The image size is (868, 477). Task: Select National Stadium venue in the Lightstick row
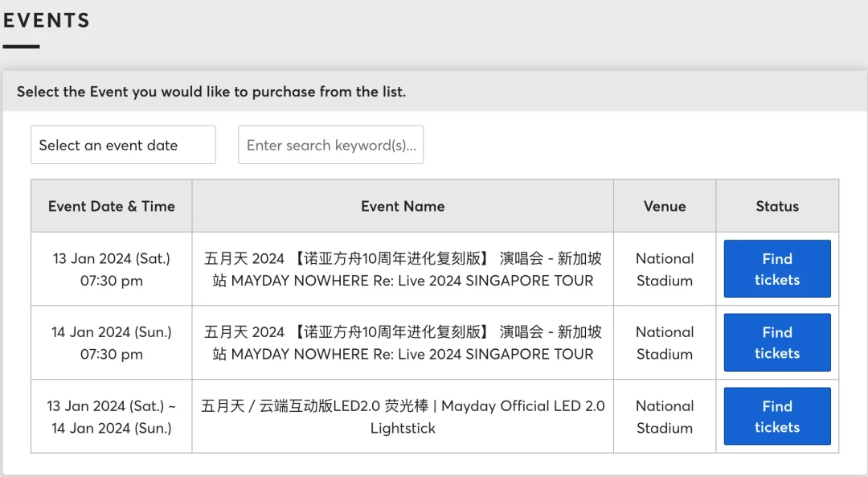[x=665, y=417]
